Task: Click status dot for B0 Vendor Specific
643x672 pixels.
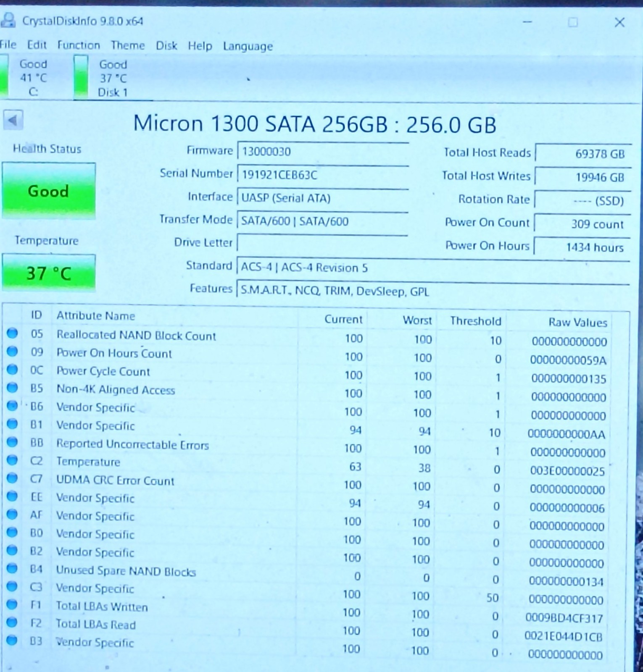Action: (12, 532)
